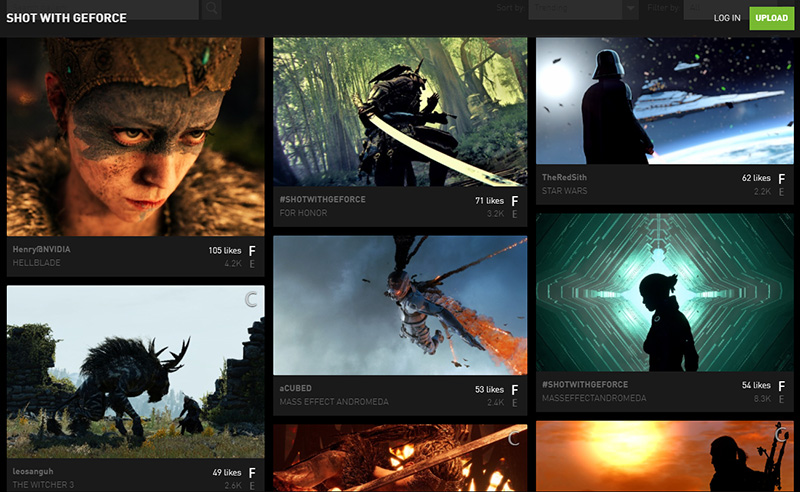Click F icon on The Witcher 3 card
This screenshot has height=492, width=800.
point(252,473)
